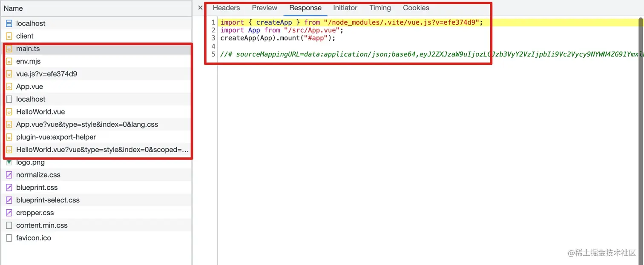This screenshot has width=644, height=265.
Task: Select the normalize.css request
Action: (96, 175)
